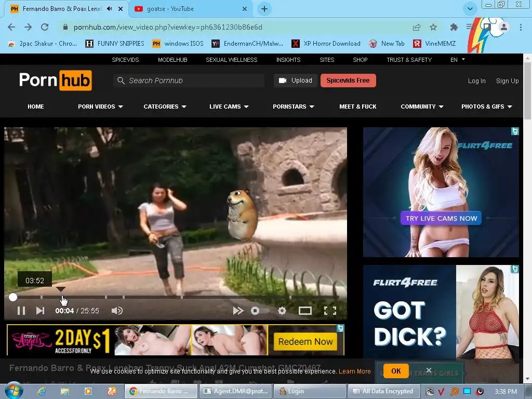Expand the EN language dropdown
The width and height of the screenshot is (532, 399).
(x=457, y=60)
